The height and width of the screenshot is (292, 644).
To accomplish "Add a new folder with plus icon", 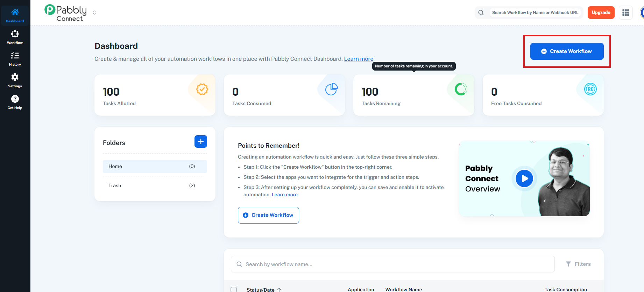I will 200,141.
